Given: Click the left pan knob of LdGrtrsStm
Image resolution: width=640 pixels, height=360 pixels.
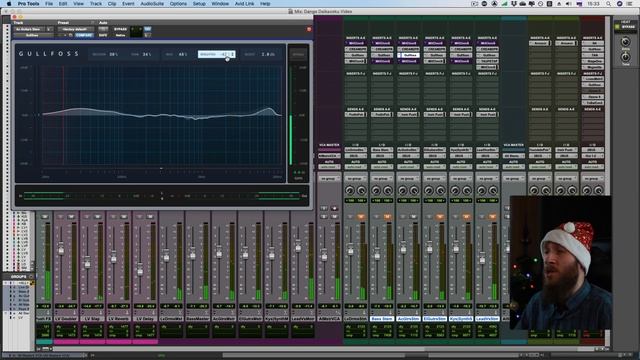Looking at the screenshot, I should (350, 191).
